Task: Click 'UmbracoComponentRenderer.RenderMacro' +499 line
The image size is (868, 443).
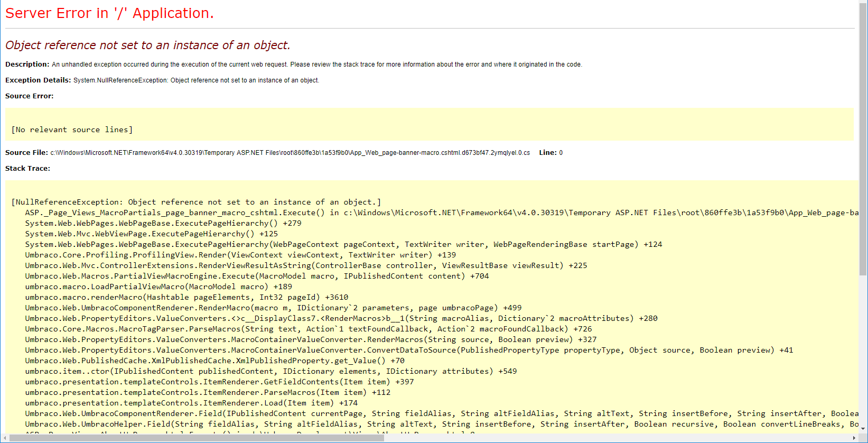Action: pos(273,308)
